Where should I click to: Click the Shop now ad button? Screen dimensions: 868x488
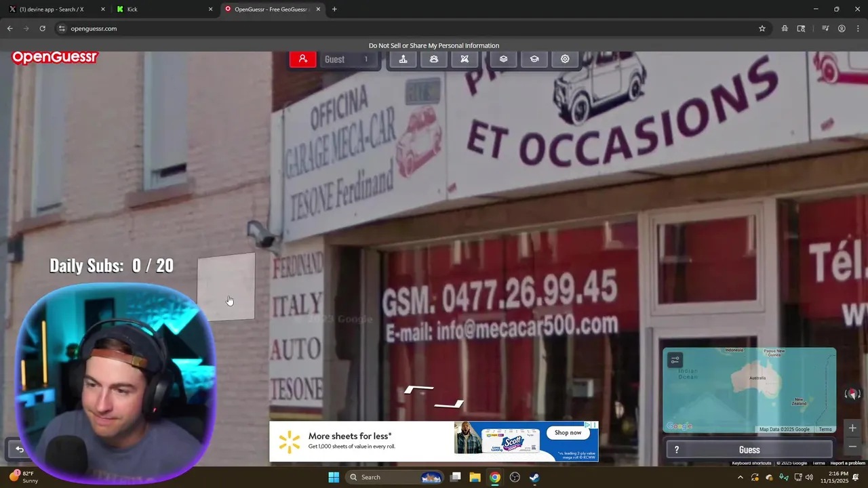coord(568,432)
